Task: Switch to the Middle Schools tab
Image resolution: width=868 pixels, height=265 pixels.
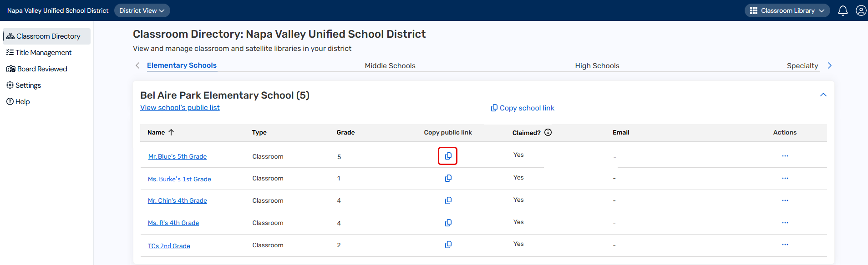Action: point(390,65)
